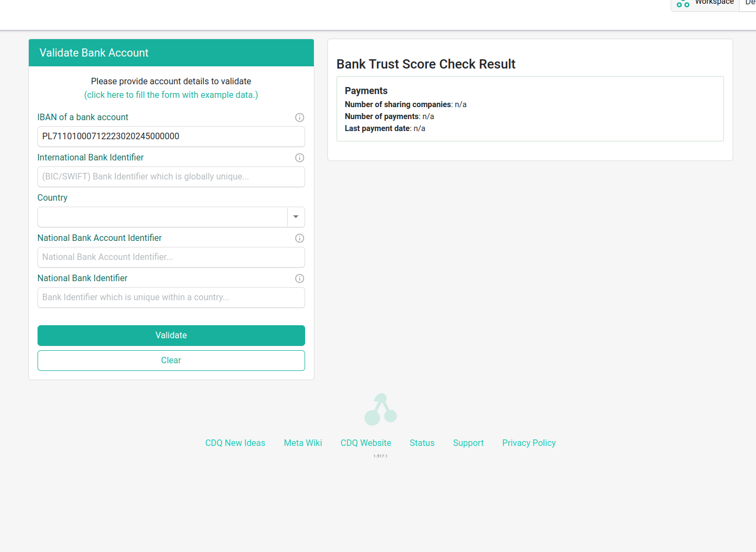Open the Status page link

tap(422, 443)
